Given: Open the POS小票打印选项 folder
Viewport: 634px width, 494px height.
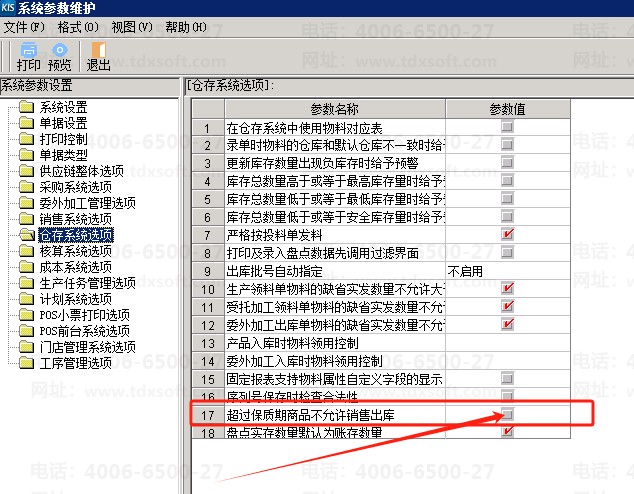Looking at the screenshot, I should 27,315.
